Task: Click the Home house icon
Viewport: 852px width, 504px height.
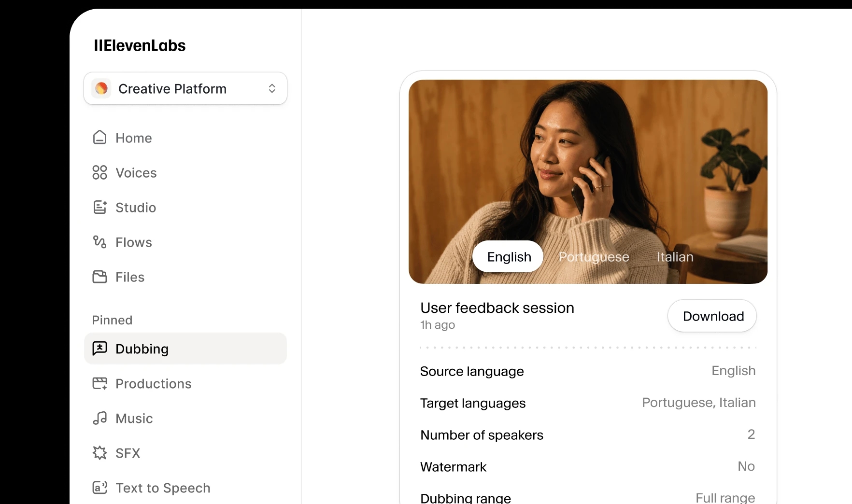Action: click(x=99, y=138)
